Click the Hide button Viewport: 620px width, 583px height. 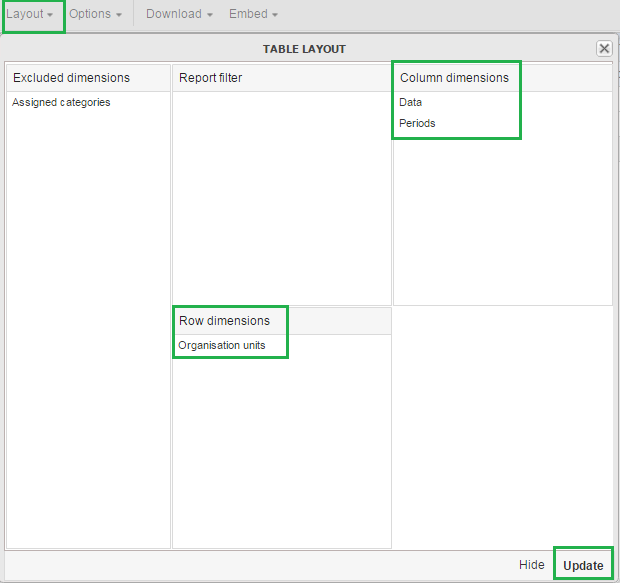[x=532, y=565]
